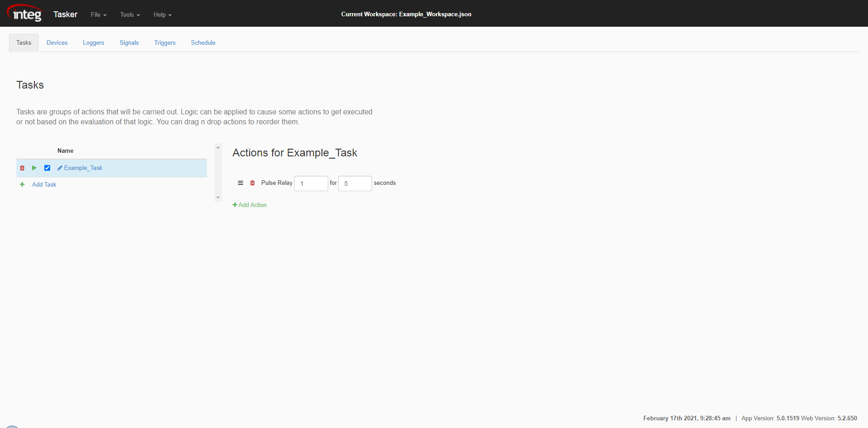Switch to the Devices tab
This screenshot has width=868, height=428.
57,42
